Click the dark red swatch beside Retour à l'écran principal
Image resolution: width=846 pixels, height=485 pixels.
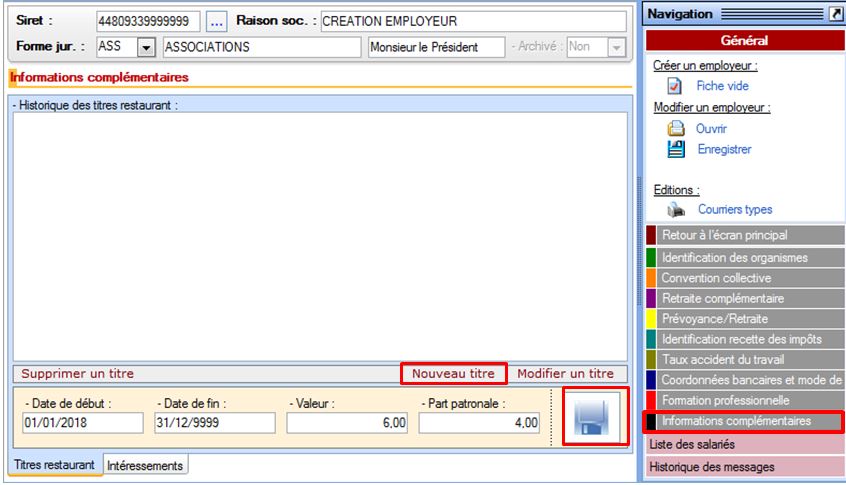tap(651, 235)
